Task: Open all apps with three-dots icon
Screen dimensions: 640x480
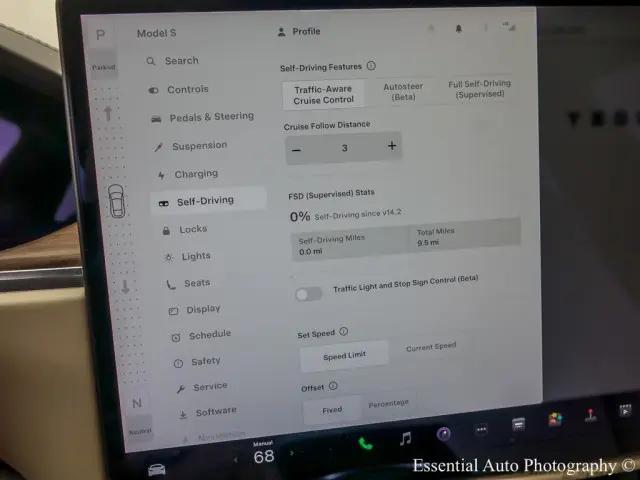Action: click(481, 429)
